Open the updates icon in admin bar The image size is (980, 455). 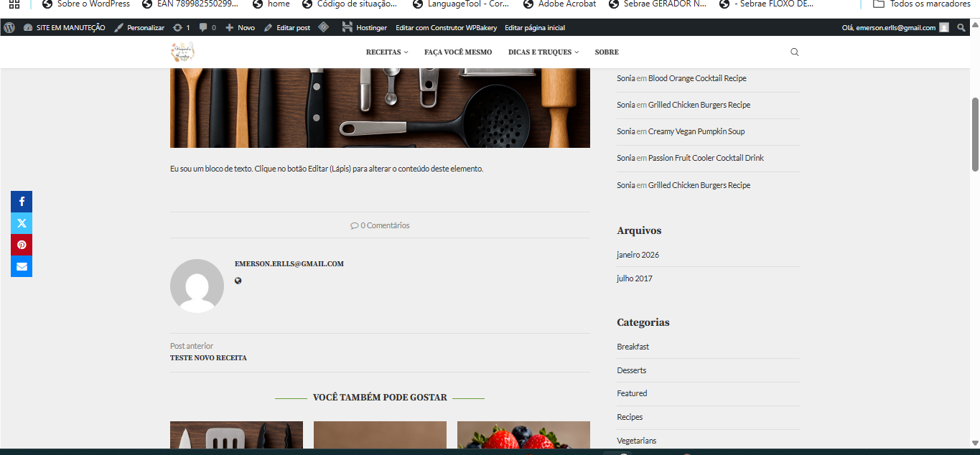tap(181, 28)
